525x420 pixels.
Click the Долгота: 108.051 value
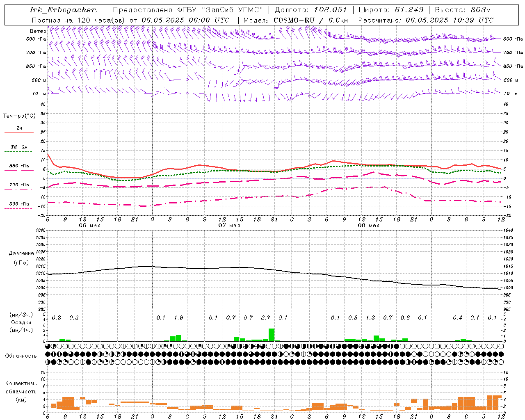[x=311, y=10]
